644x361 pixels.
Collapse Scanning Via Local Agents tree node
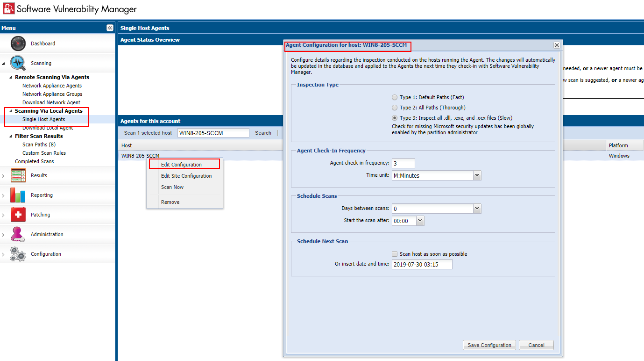click(x=11, y=111)
